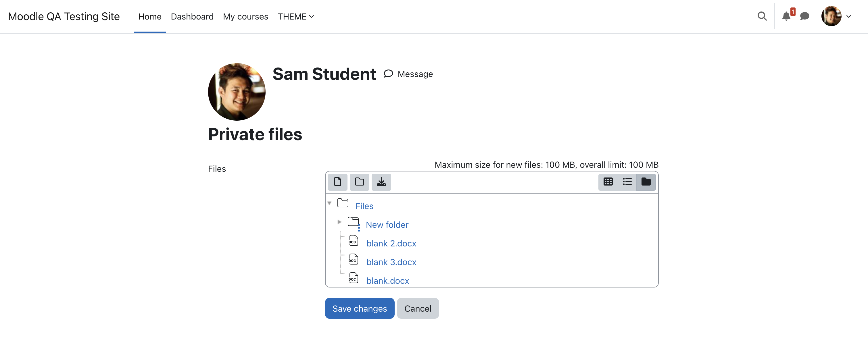Click Sam Student's large profile picture
Viewport: 868px width, 359px height.
click(x=237, y=92)
